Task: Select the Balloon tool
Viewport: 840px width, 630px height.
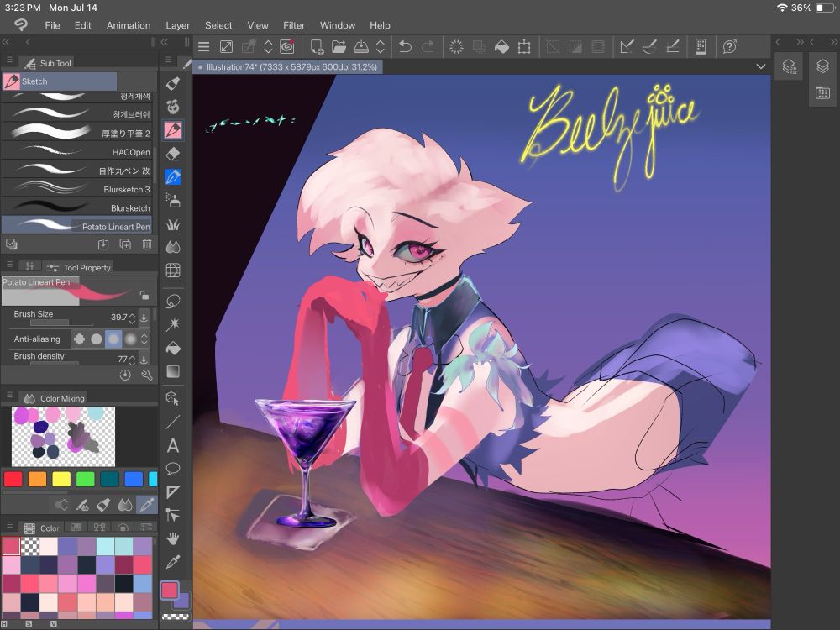Action: 172,469
